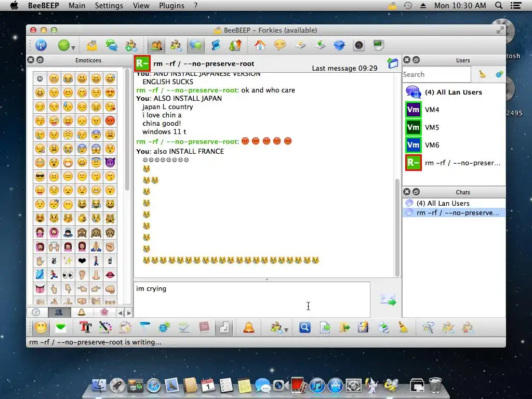Click the create group chat bubbles icon
Screen dimensions: 532x399
coord(112,45)
